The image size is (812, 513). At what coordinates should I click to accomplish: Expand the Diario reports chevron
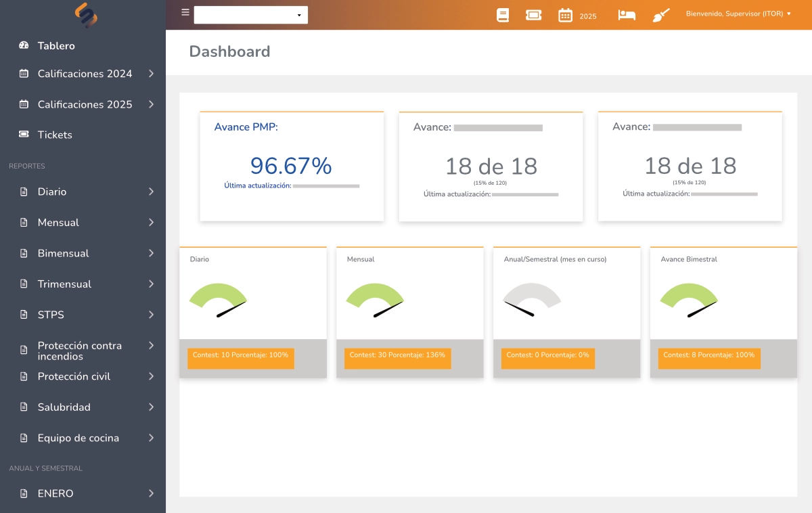(151, 192)
